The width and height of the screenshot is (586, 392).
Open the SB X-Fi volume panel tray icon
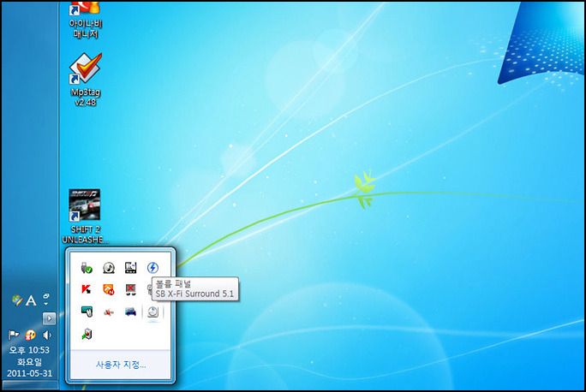[x=152, y=312]
